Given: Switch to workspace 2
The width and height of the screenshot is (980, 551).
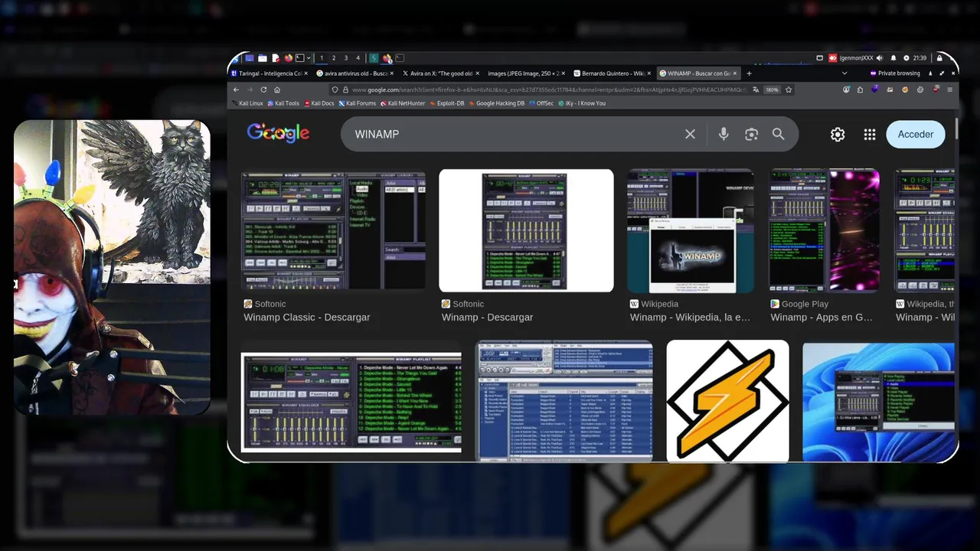Looking at the screenshot, I should pyautogui.click(x=334, y=58).
